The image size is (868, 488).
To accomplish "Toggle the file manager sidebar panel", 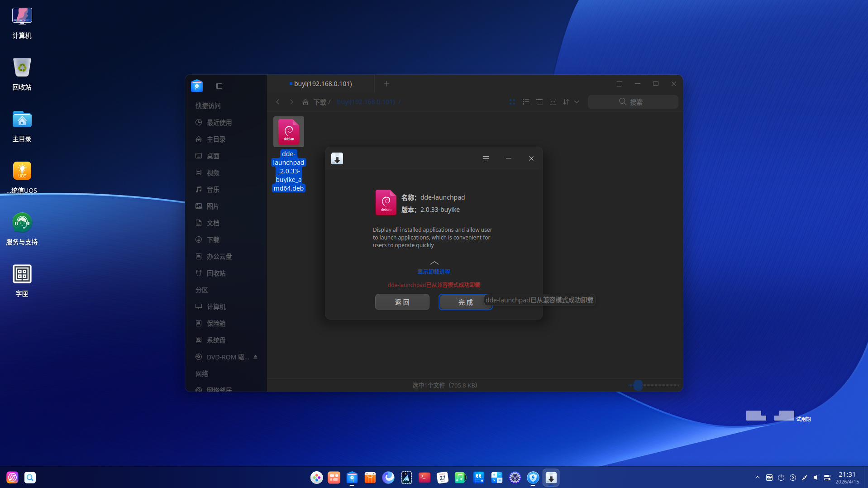I will pyautogui.click(x=219, y=86).
